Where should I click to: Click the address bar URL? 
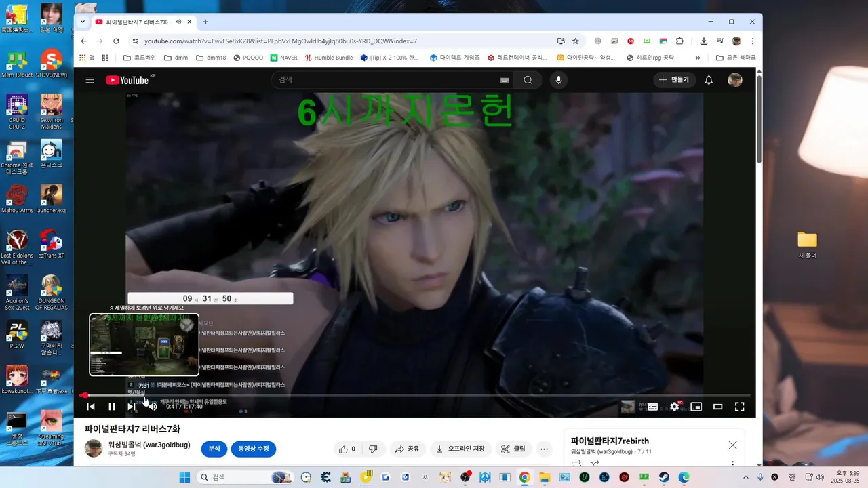pos(281,41)
